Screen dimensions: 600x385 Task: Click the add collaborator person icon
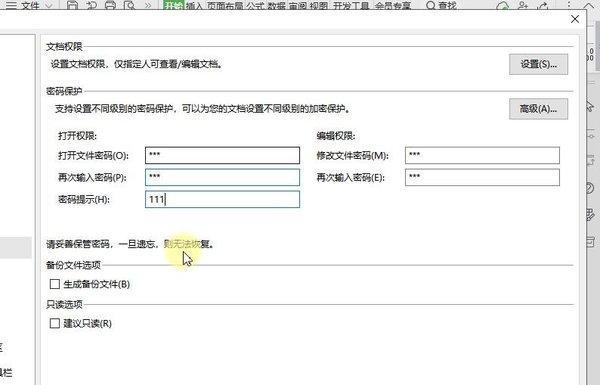click(x=522, y=5)
